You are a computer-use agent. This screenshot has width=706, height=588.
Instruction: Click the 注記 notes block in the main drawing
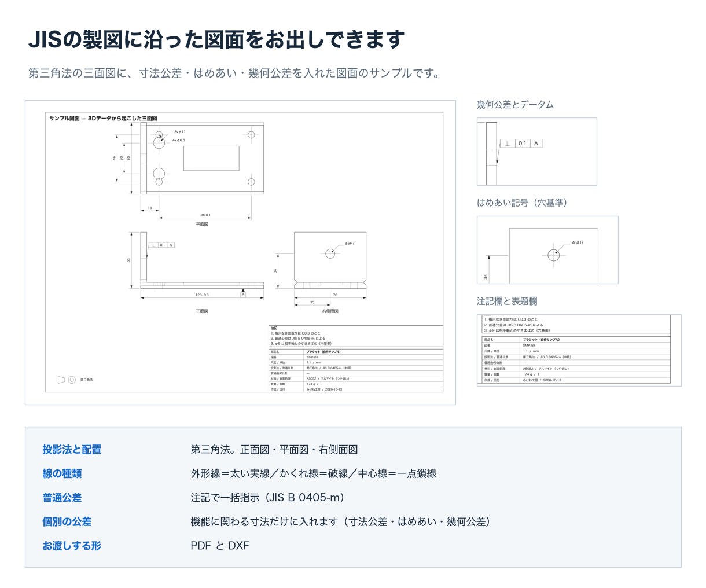tap(356, 336)
